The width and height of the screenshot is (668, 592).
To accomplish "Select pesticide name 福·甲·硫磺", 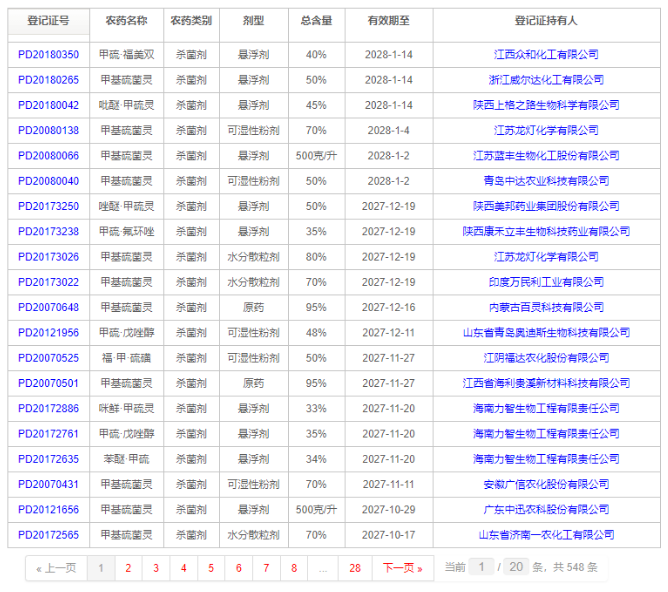I will click(x=127, y=358).
